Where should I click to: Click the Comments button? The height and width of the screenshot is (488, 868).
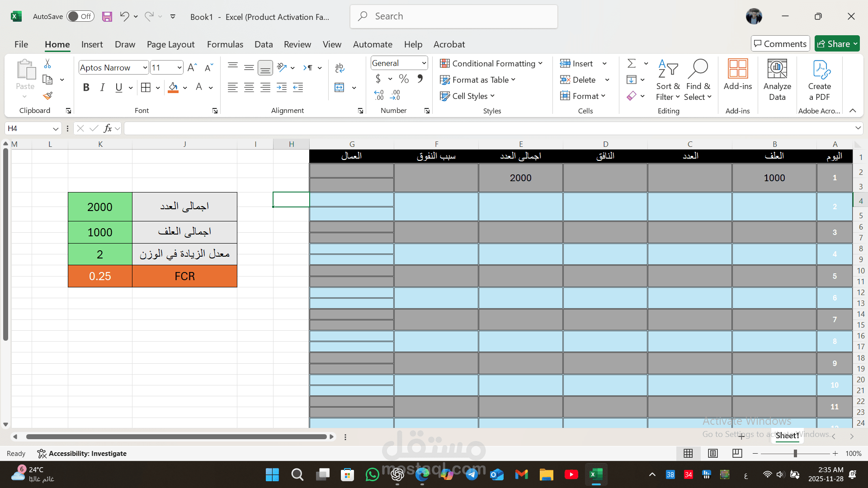[x=780, y=44]
